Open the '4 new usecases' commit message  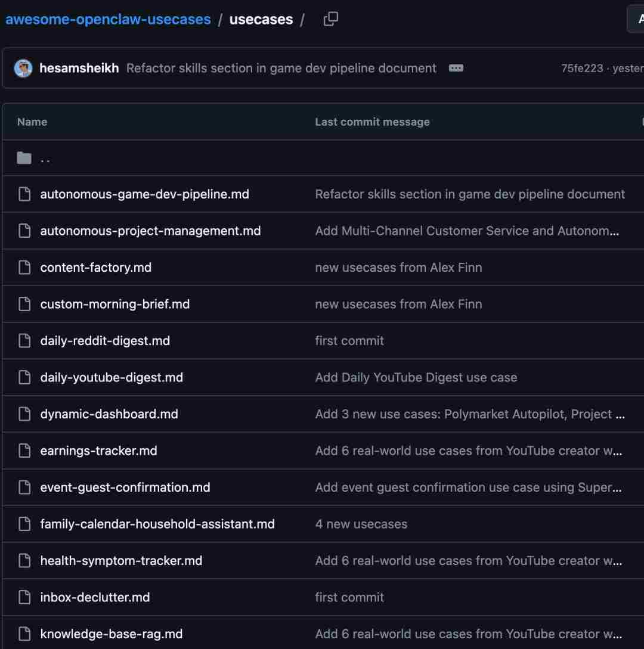tap(361, 524)
